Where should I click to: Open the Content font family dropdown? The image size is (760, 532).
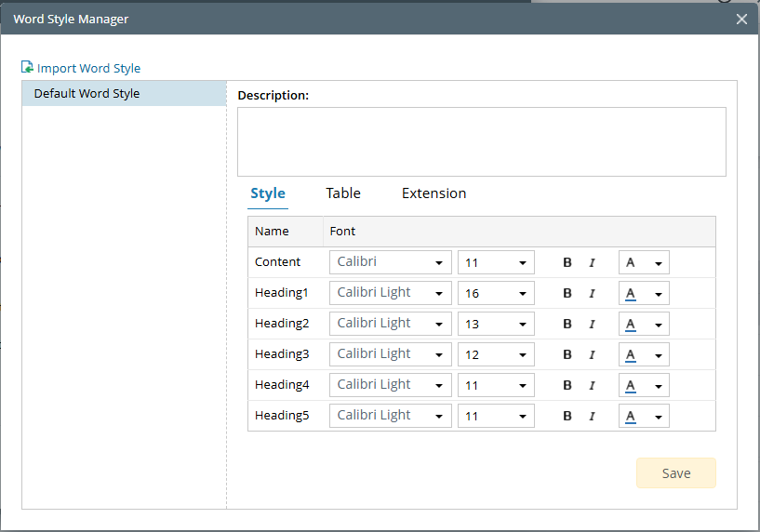[x=391, y=262]
